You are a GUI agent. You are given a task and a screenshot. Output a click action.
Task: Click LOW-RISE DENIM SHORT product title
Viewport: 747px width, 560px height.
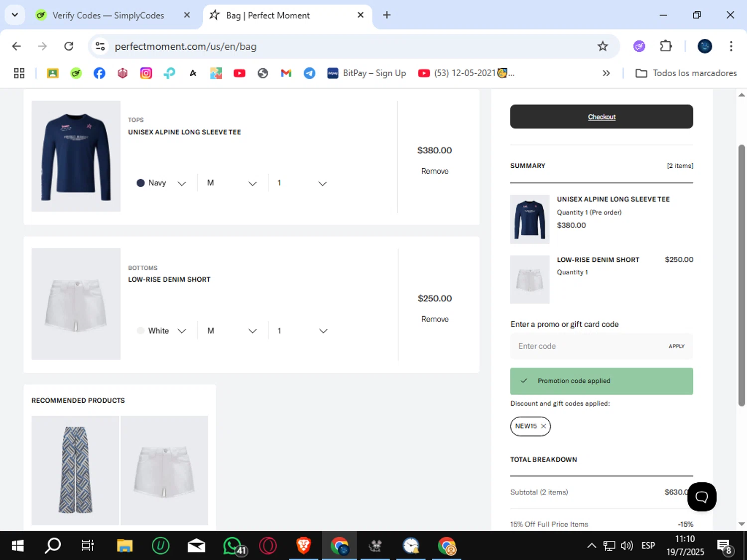pyautogui.click(x=169, y=279)
